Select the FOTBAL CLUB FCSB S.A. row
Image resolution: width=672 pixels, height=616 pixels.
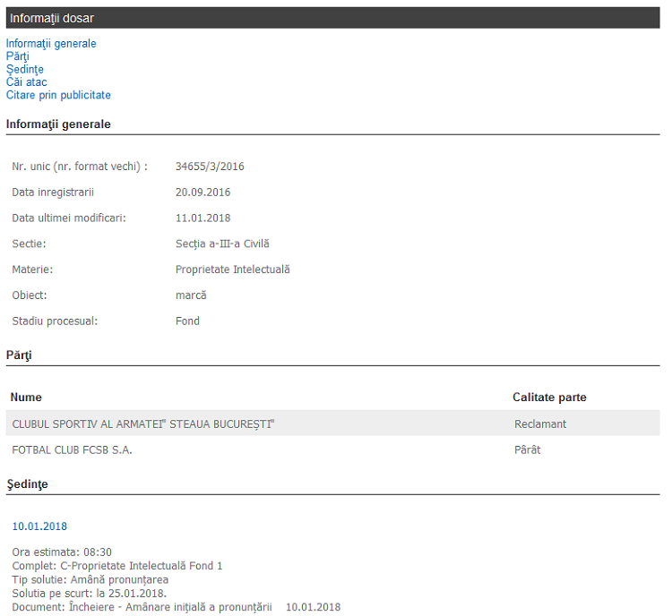[x=333, y=449]
